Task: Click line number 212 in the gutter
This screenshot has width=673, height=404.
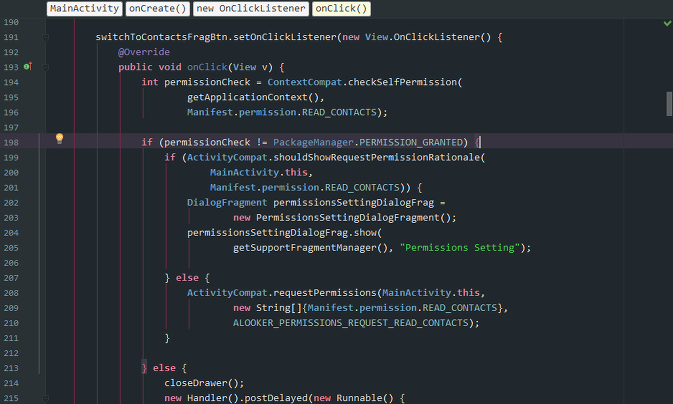Action: pos(11,353)
